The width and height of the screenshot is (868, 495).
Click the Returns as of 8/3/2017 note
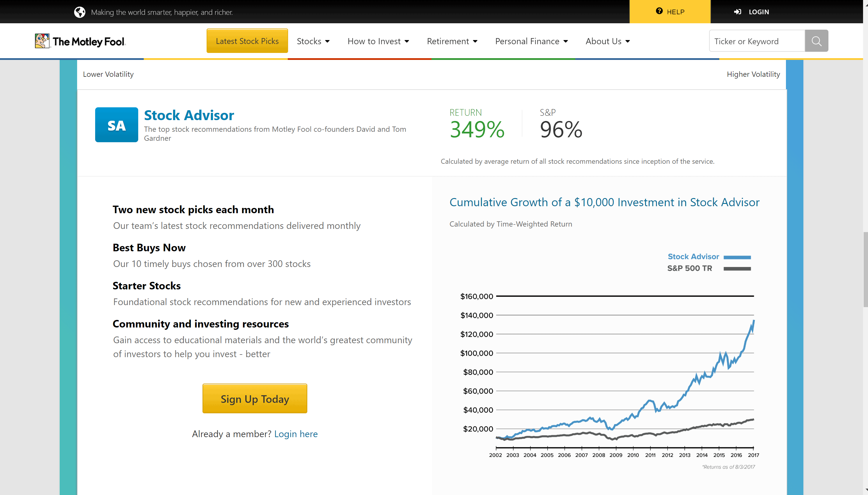(x=729, y=467)
